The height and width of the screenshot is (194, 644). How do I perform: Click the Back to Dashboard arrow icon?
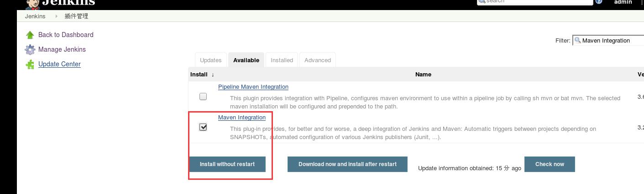pos(30,35)
